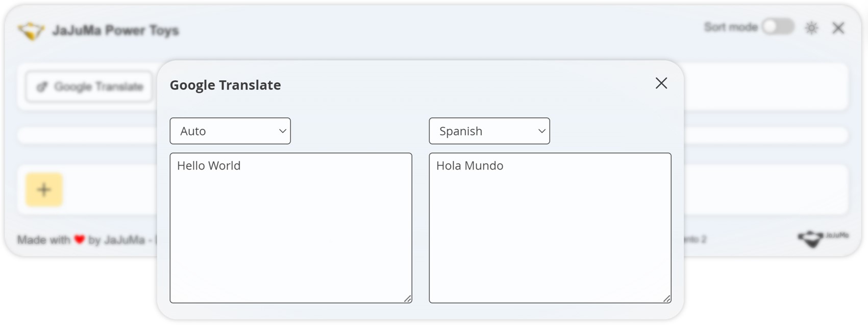868x325 pixels.
Task: Click the red heart icon in footer
Action: tap(79, 239)
